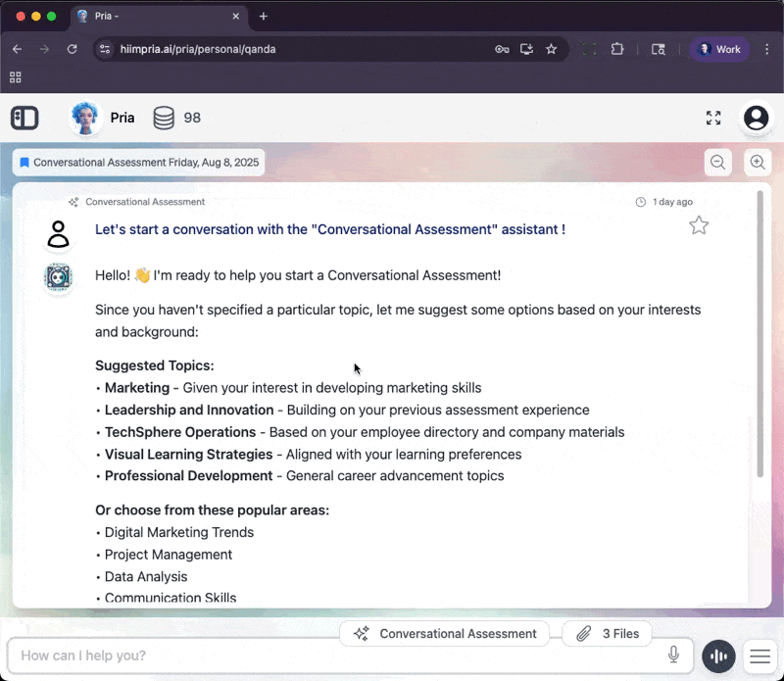Screen dimensions: 784x681
Task: Click the 'How can I help you?' input
Action: [350, 656]
